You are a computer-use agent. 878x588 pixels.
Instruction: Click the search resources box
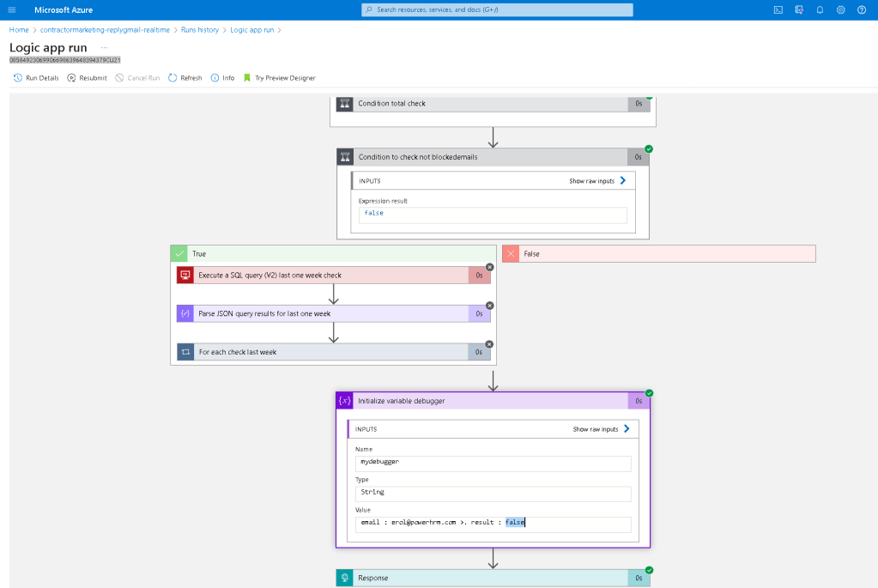click(497, 9)
